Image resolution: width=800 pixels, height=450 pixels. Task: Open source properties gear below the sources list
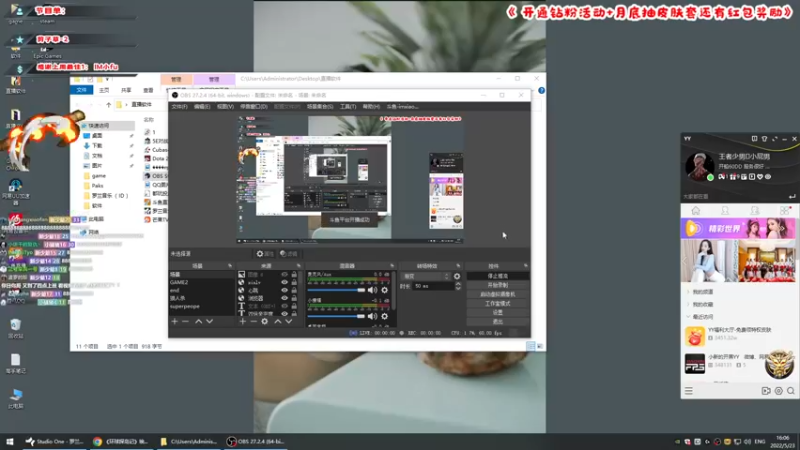(x=264, y=321)
